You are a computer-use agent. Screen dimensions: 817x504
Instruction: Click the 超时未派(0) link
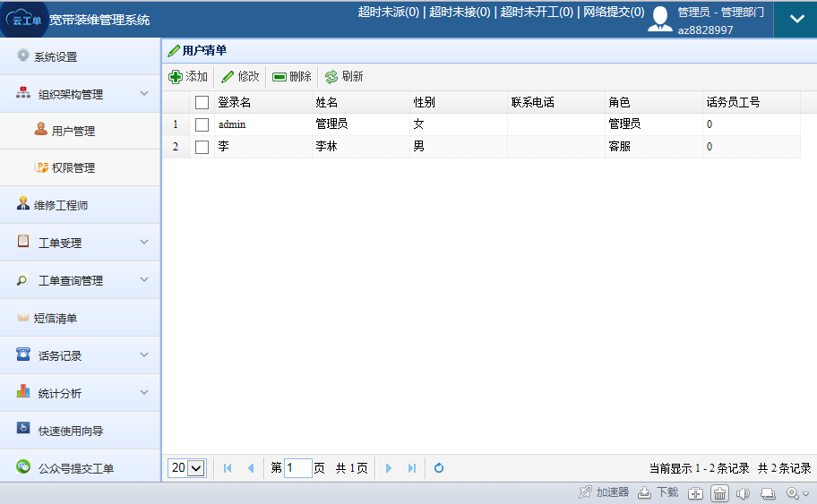[388, 12]
